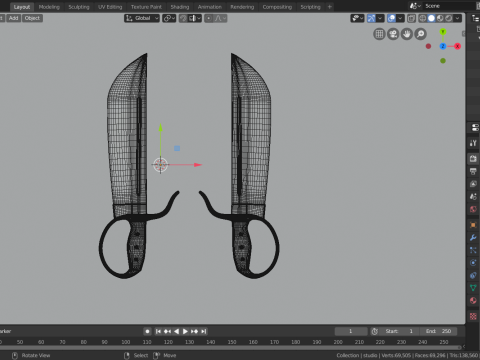Select material preview shading
The image size is (480, 360).
click(x=440, y=18)
